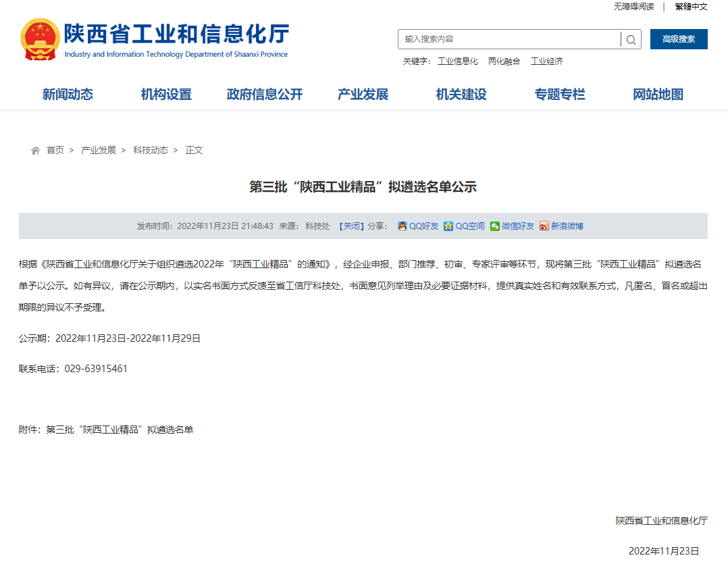The width and height of the screenshot is (728, 568).
Task: Click the national emblem logo
Action: (x=41, y=39)
